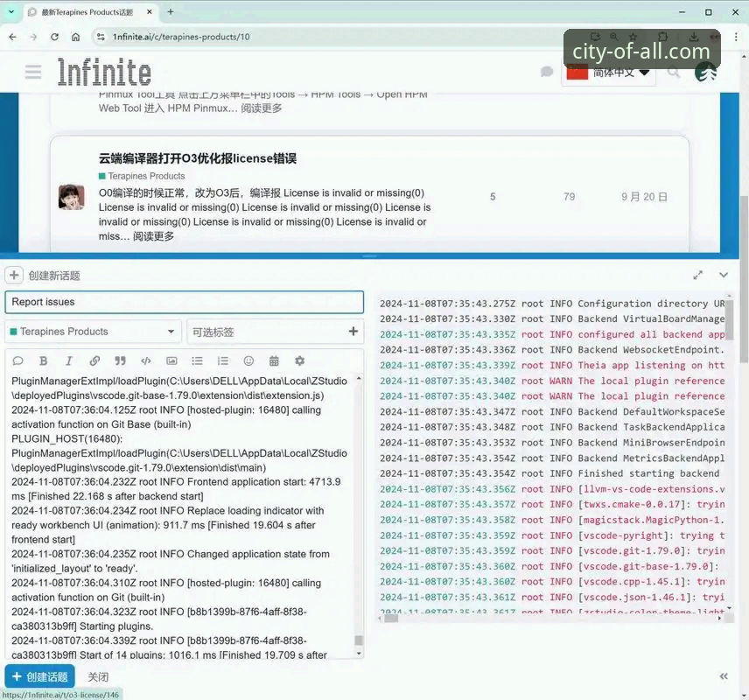This screenshot has width=749, height=700.
Task: Open topic 云端编译器打开O3优化报license错误
Action: (197, 158)
